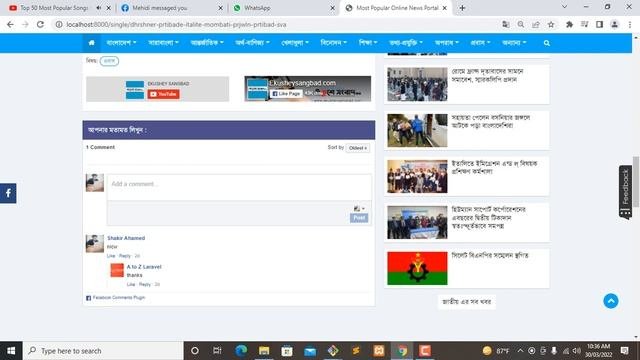640x360 pixels.
Task: Click the browser address bar URL
Action: click(176, 24)
